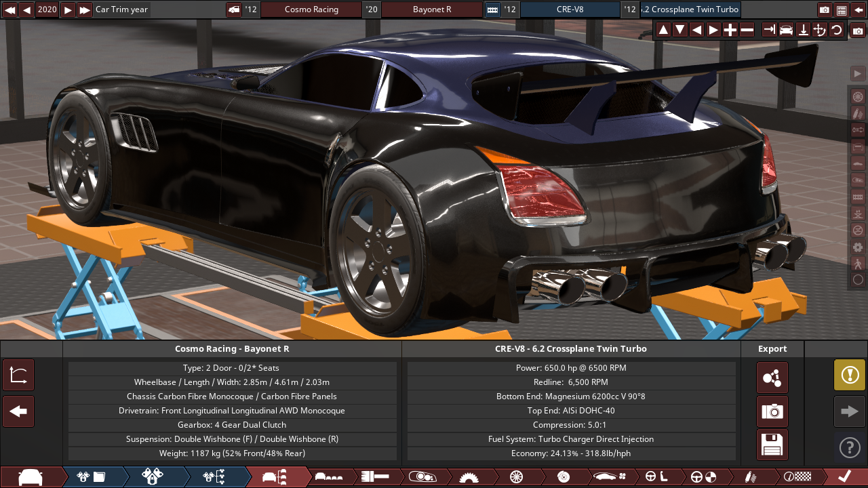Viewport: 868px width, 488px height.
Task: Toggle the grille layer in the side panel
Action: click(858, 197)
